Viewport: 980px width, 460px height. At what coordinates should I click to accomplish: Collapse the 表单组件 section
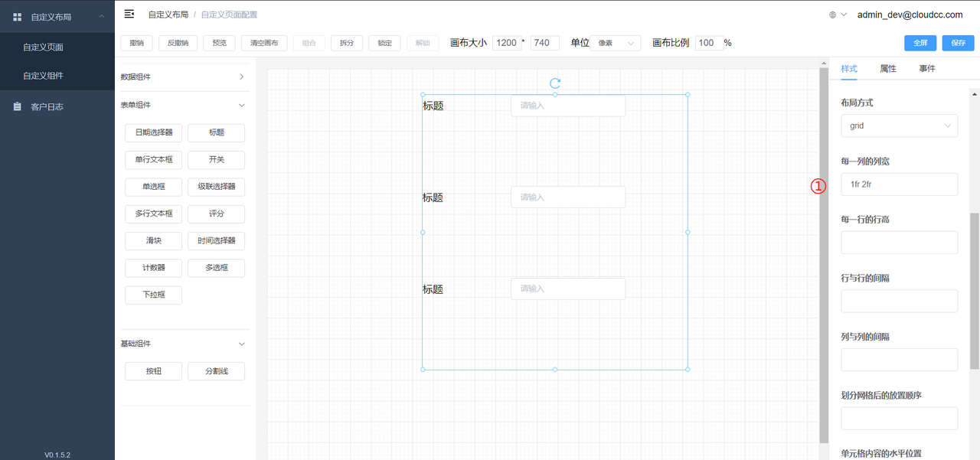[241, 106]
